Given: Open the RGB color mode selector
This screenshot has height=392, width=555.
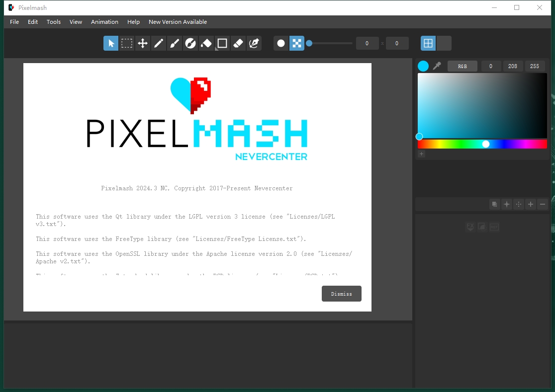Looking at the screenshot, I should pos(462,66).
